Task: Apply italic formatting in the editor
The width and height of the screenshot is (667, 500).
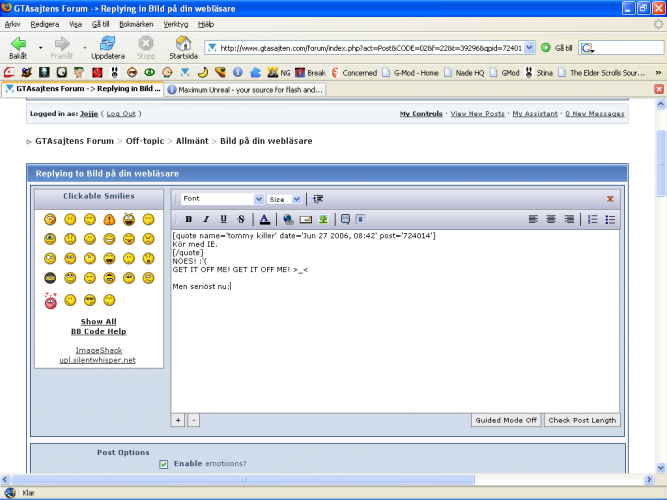Action: click(206, 219)
